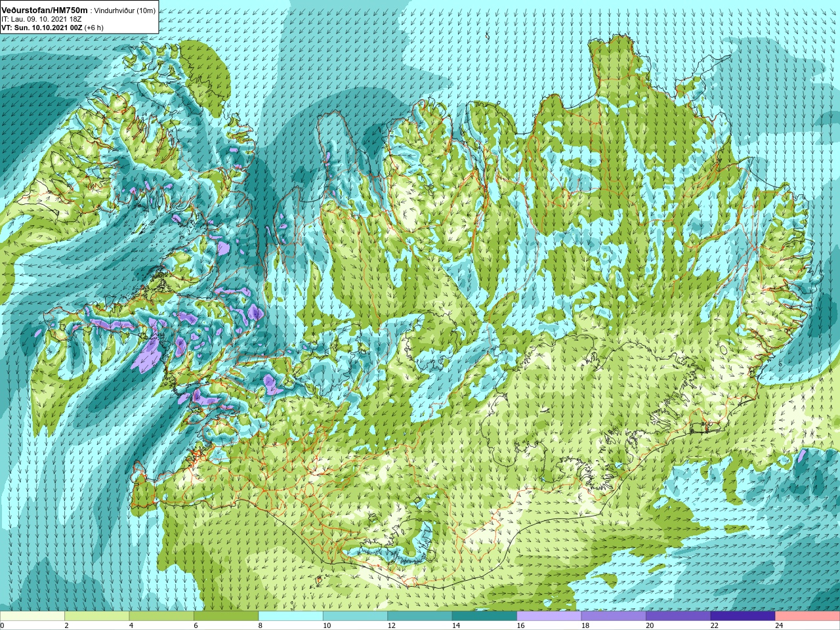Click the light green 4–6 legend swatch

click(x=161, y=616)
